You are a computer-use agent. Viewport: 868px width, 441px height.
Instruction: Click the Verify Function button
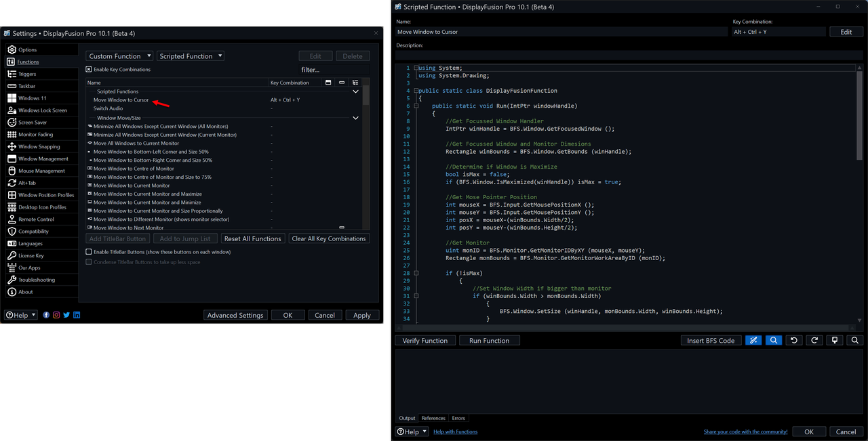(x=425, y=340)
